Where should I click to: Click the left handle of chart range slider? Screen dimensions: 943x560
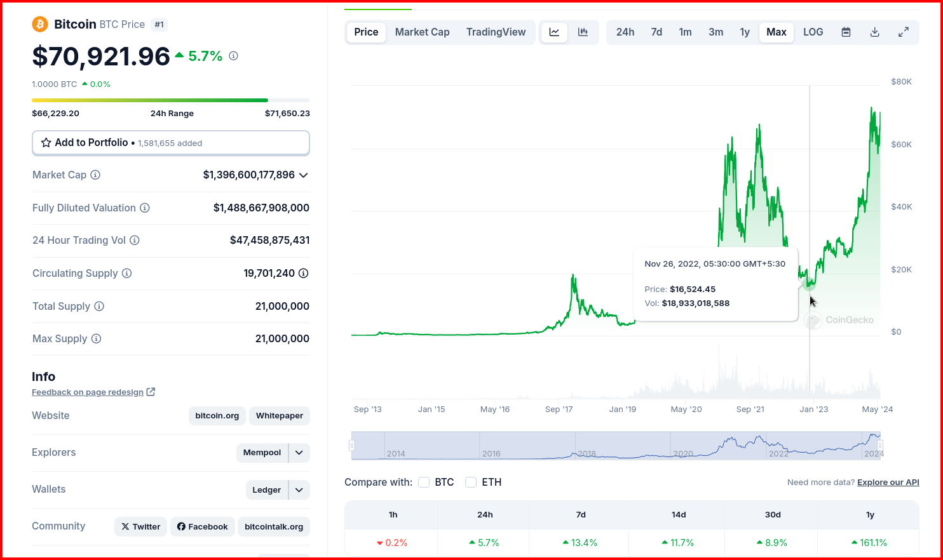(x=351, y=446)
